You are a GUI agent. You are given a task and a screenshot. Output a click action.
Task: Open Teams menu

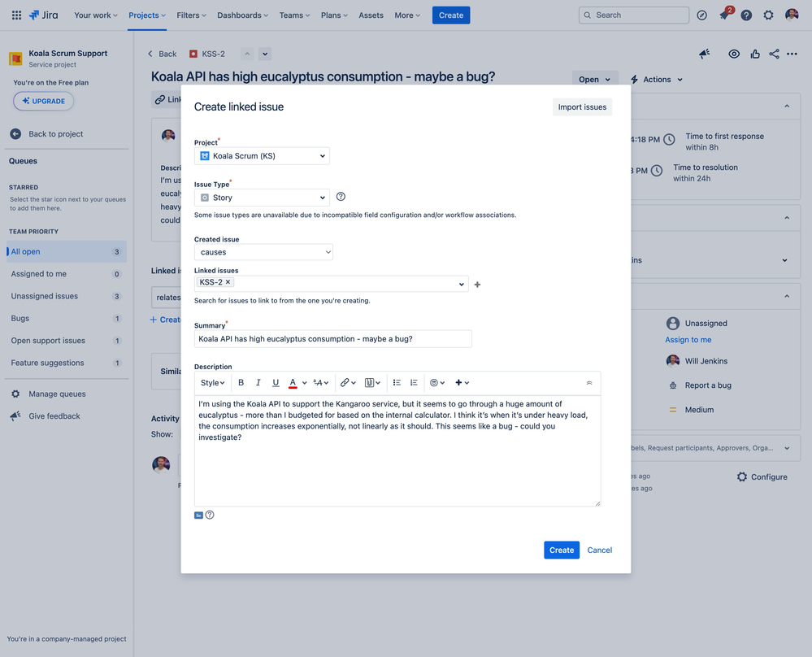tap(295, 15)
